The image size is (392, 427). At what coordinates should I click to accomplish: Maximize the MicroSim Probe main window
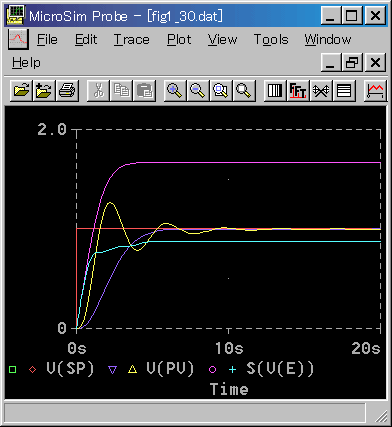[x=352, y=15]
